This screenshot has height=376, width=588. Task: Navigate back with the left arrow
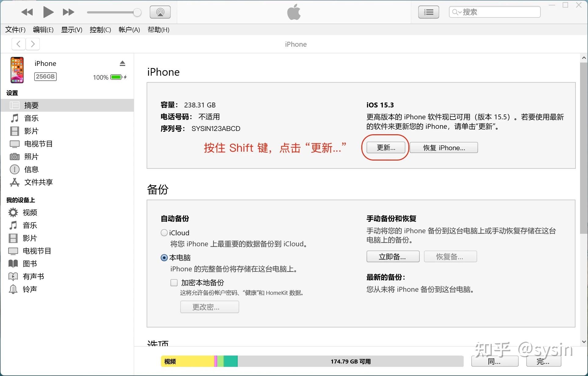coord(18,44)
